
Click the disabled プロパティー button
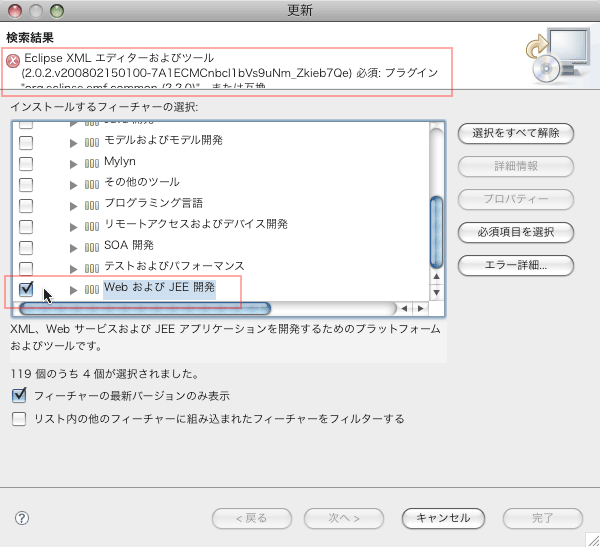pyautogui.click(x=515, y=199)
